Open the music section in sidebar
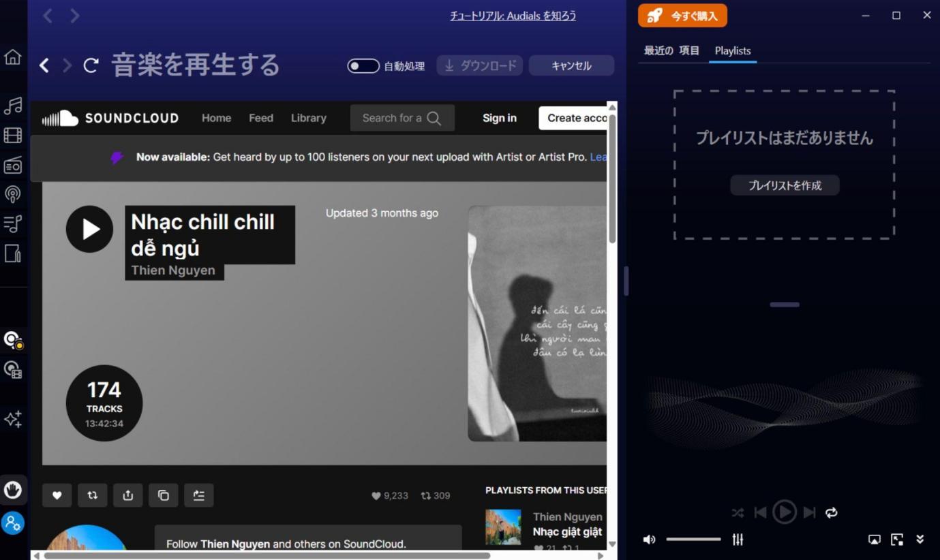Screen dimensions: 940x560 (x=13, y=106)
